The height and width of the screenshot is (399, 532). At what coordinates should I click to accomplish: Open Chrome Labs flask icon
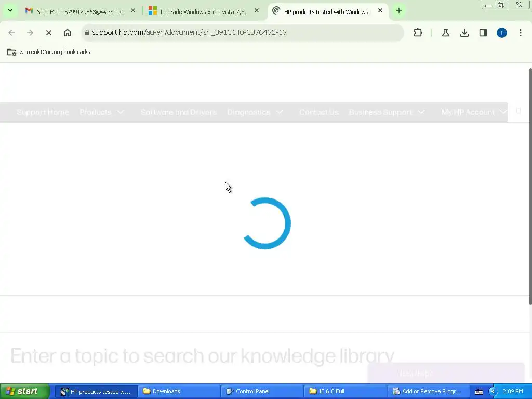pyautogui.click(x=446, y=33)
